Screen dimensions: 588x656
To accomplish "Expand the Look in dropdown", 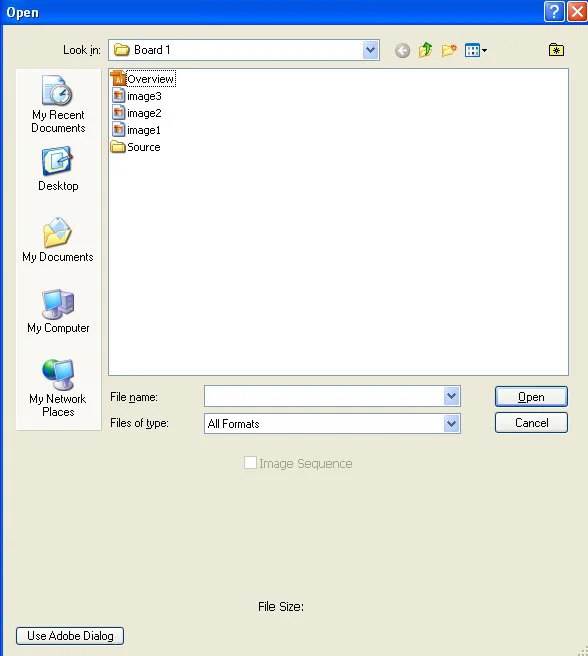I will (370, 50).
